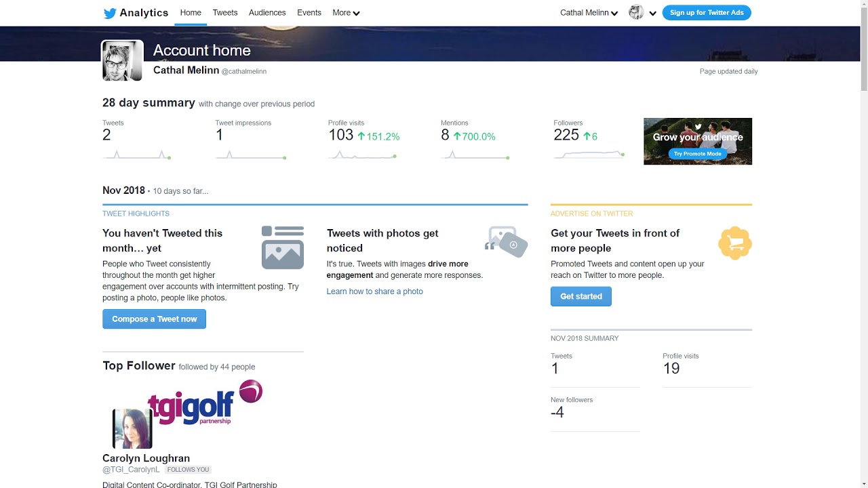The height and width of the screenshot is (488, 868).
Task: Go to the Tweets tab
Action: tap(225, 13)
